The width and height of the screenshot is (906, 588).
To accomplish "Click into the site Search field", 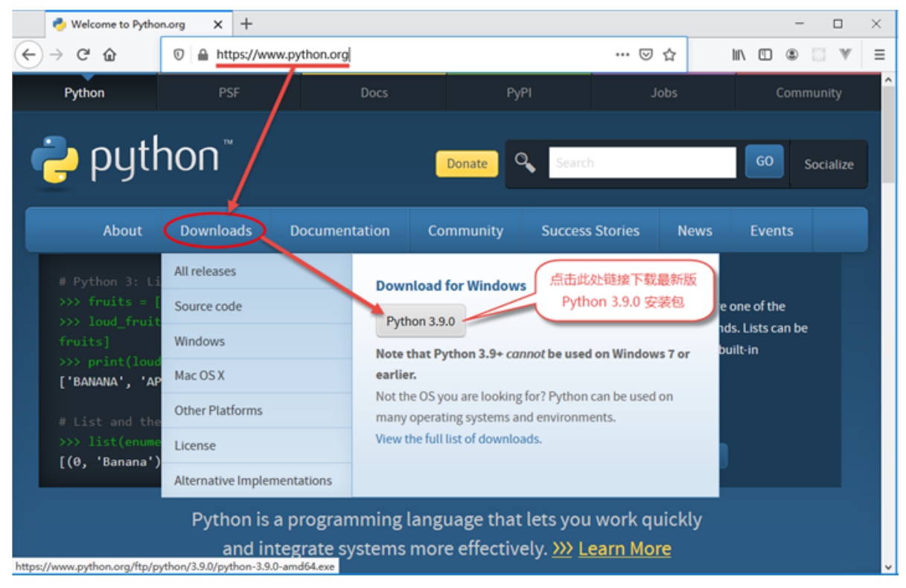I will [642, 162].
